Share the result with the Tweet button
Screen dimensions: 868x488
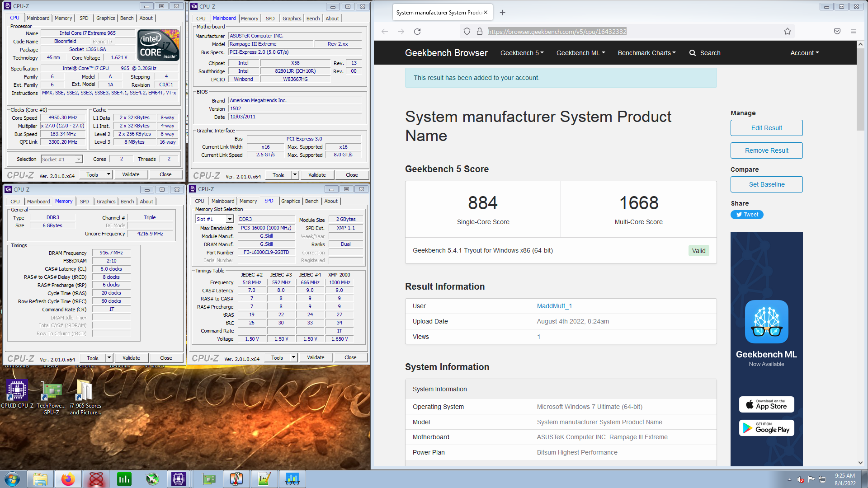[747, 215]
